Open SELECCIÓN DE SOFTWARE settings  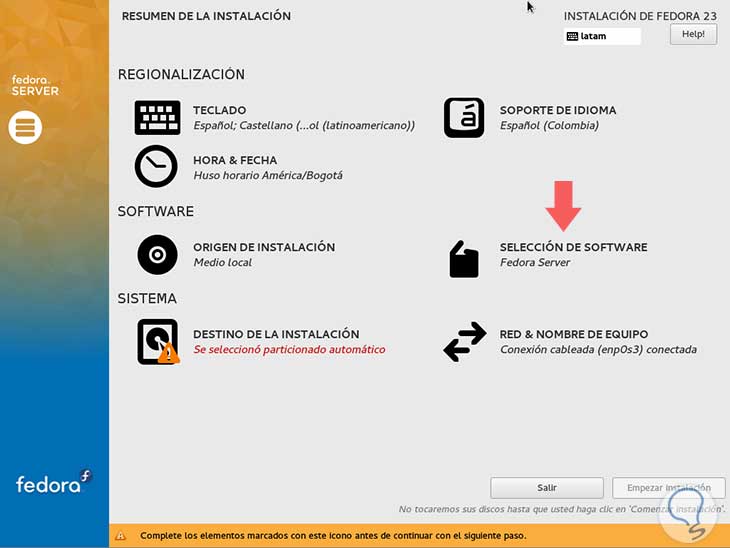(x=574, y=247)
